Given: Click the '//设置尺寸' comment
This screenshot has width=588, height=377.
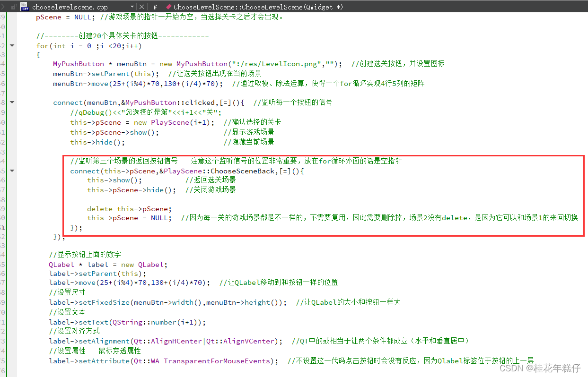Looking at the screenshot, I should coord(67,292).
